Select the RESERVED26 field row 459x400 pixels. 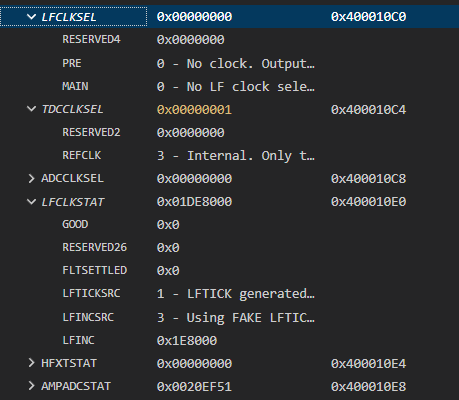click(x=229, y=247)
